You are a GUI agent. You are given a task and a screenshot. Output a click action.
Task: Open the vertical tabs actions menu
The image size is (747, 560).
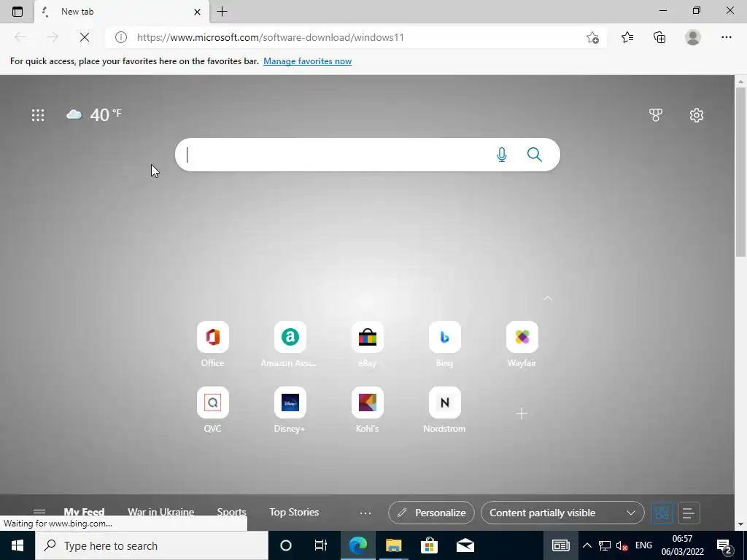coord(18,12)
